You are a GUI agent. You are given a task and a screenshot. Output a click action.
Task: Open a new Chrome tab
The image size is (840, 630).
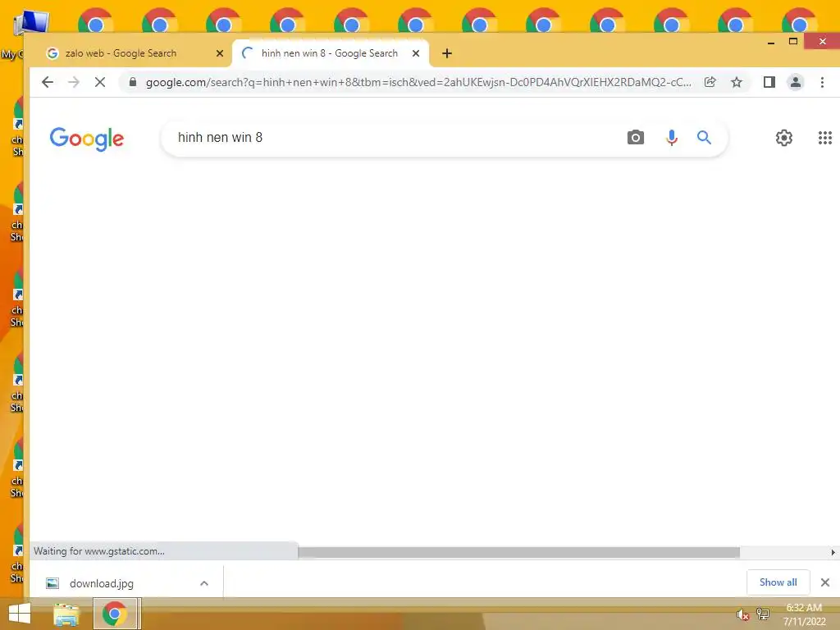click(447, 53)
